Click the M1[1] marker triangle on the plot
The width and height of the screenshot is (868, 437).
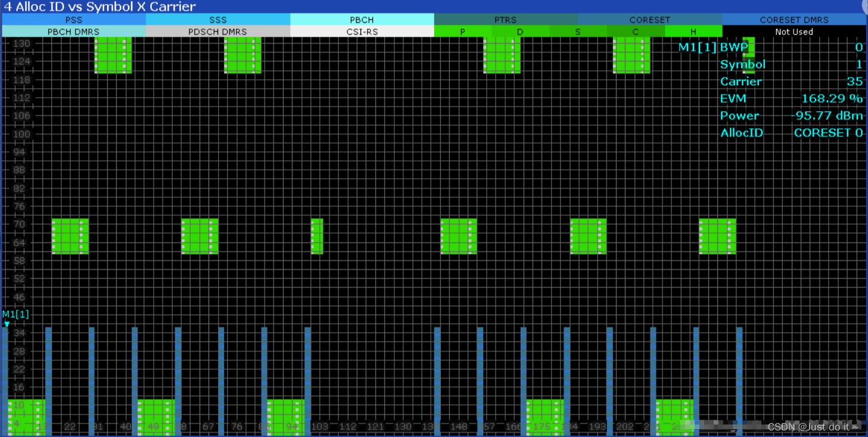pos(7,324)
